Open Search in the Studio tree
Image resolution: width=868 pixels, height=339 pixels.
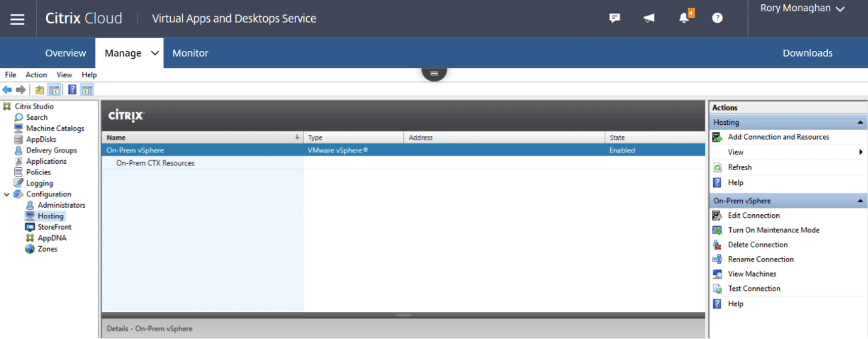(37, 118)
